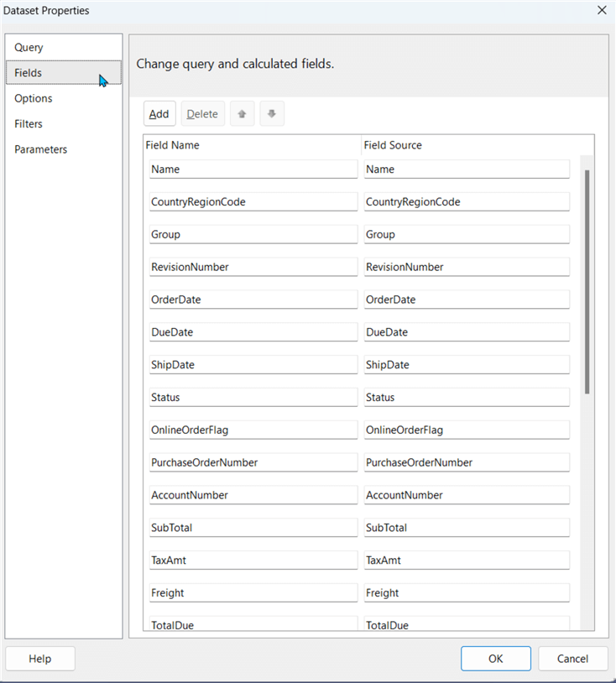Screen dimensions: 616x683
Task: Focus the Freight field name box
Action: (x=253, y=593)
